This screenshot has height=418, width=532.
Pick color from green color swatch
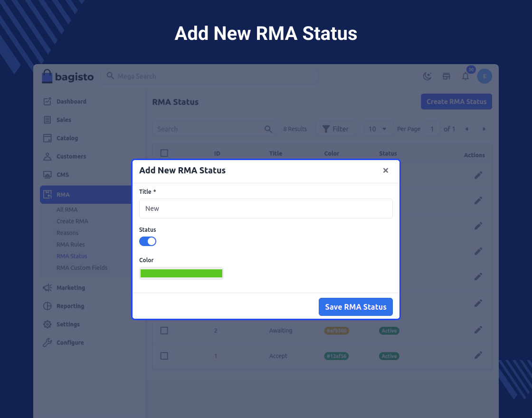(181, 273)
